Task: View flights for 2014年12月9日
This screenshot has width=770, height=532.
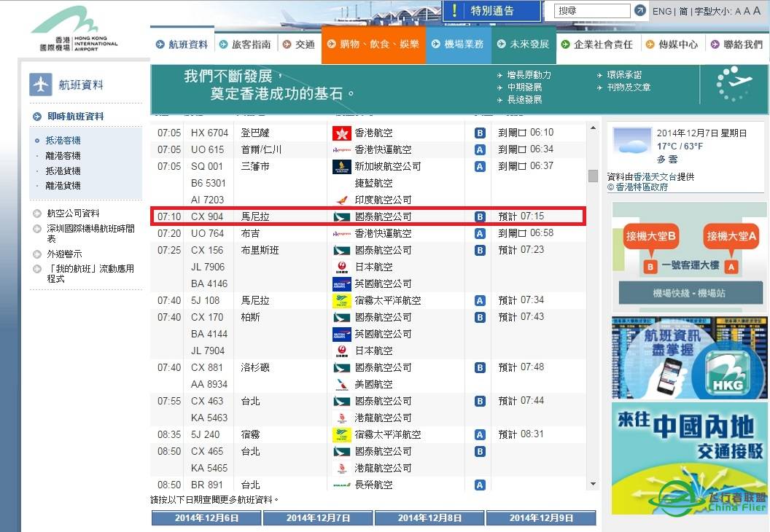Action: [x=541, y=517]
